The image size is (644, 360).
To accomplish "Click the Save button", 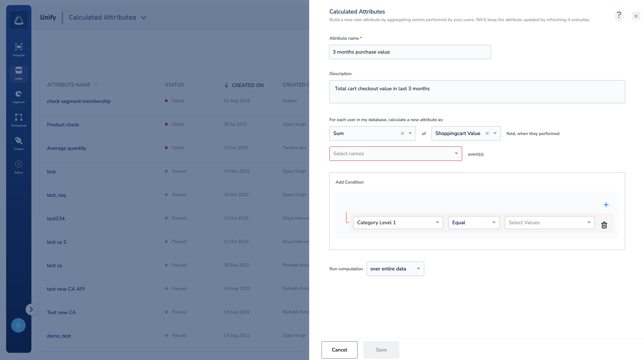I will click(381, 350).
